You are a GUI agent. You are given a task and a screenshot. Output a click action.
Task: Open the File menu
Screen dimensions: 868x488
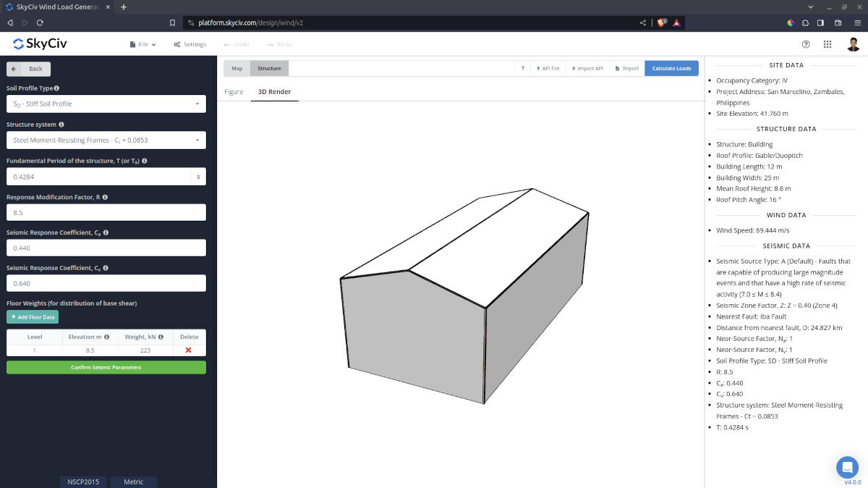tap(142, 43)
